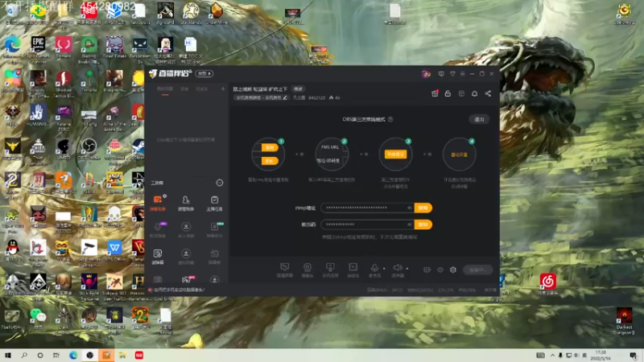The image size is (644, 362).
Task: Open Stacklands desktop shortcut
Action: tap(191, 14)
